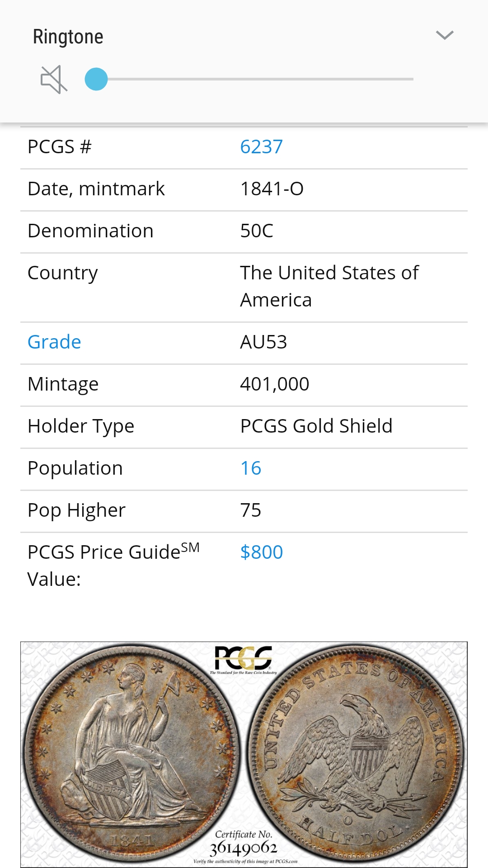Open the Grade link
The image size is (488, 868).
[54, 342]
